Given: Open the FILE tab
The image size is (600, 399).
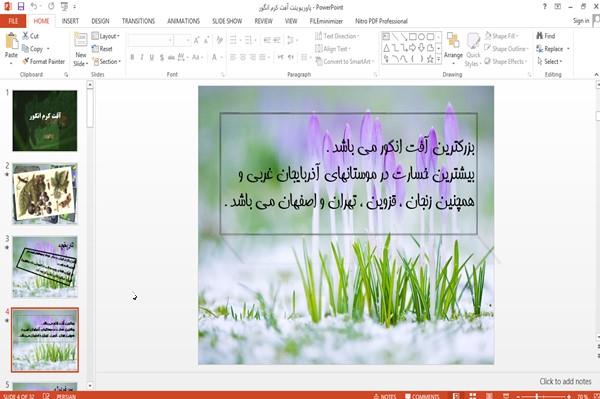Looking at the screenshot, I should [x=13, y=21].
